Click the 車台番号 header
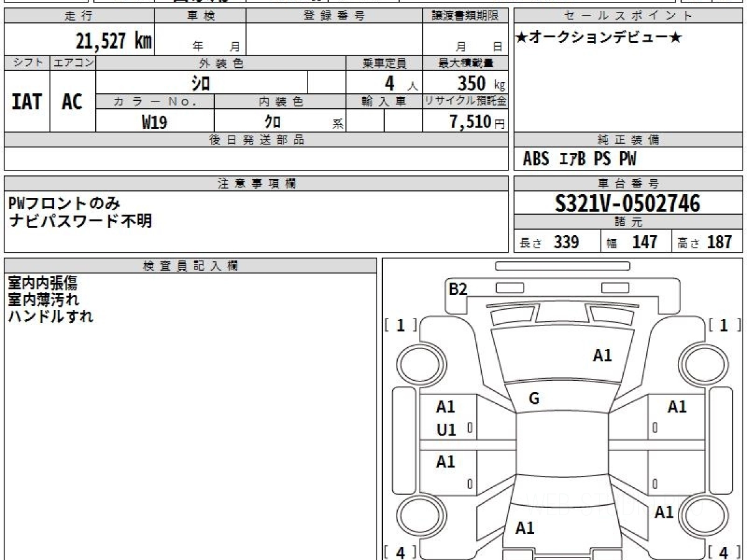Viewport: 747px width, 560px height. (629, 184)
